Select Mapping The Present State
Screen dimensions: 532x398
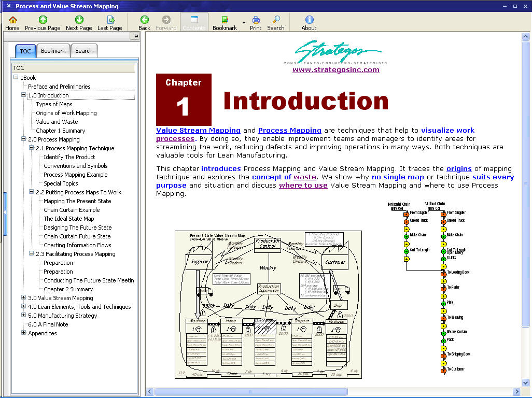point(77,201)
